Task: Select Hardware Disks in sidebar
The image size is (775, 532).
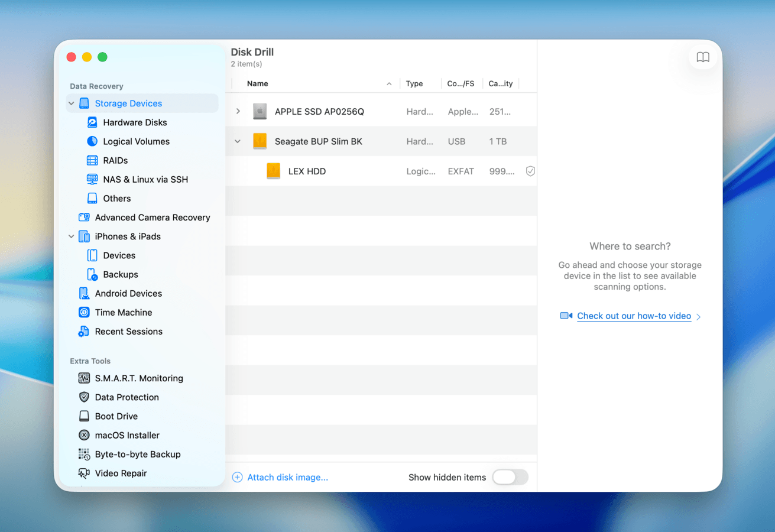Action: click(135, 122)
